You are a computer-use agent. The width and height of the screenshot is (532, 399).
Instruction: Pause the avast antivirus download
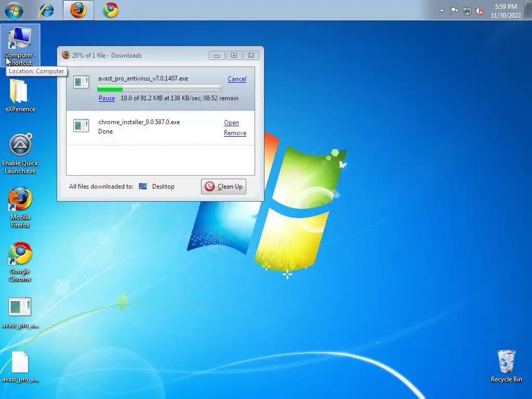coord(107,98)
